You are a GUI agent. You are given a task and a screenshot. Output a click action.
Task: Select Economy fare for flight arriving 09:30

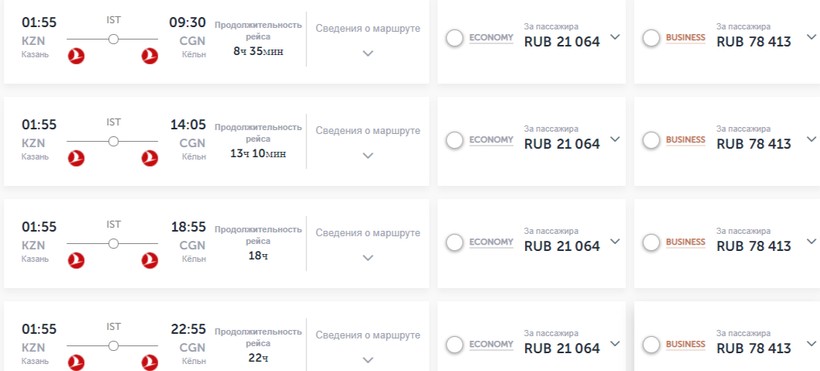pyautogui.click(x=454, y=38)
